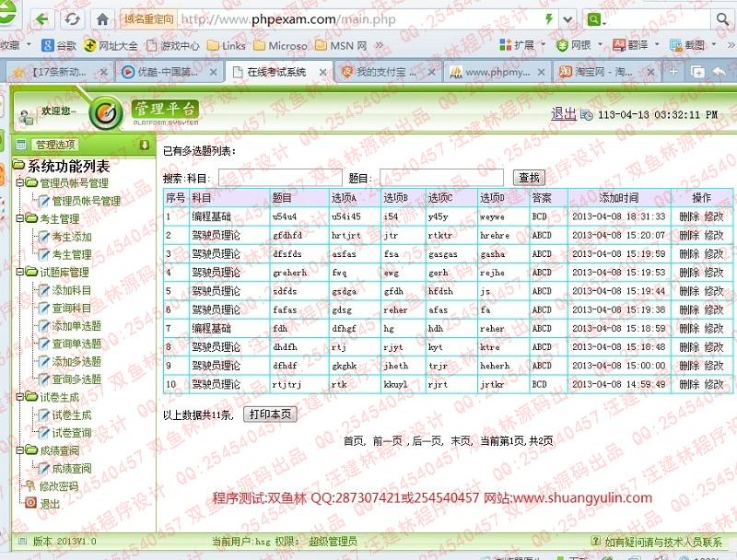Open the Links bookmark folder
The height and width of the screenshot is (560, 737).
227,45
